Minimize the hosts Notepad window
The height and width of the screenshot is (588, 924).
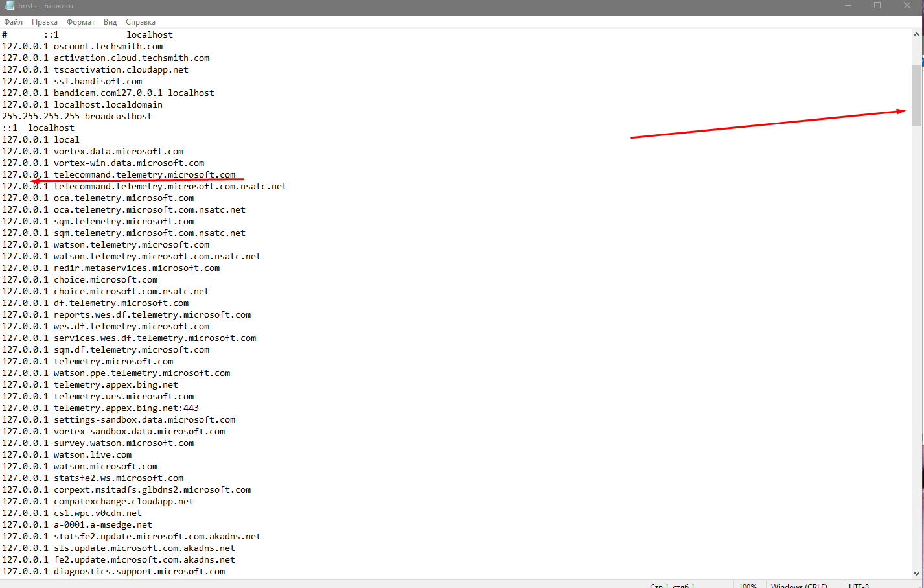coord(848,5)
